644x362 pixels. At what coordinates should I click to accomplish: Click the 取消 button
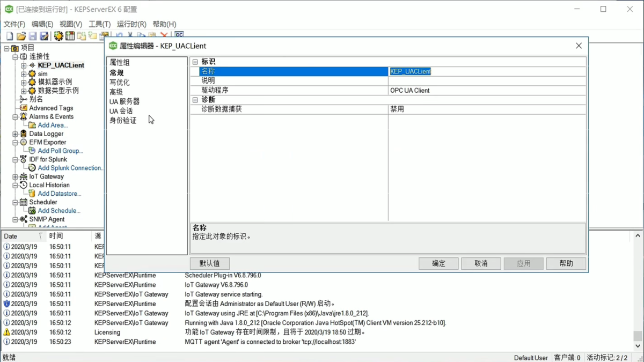click(x=481, y=263)
